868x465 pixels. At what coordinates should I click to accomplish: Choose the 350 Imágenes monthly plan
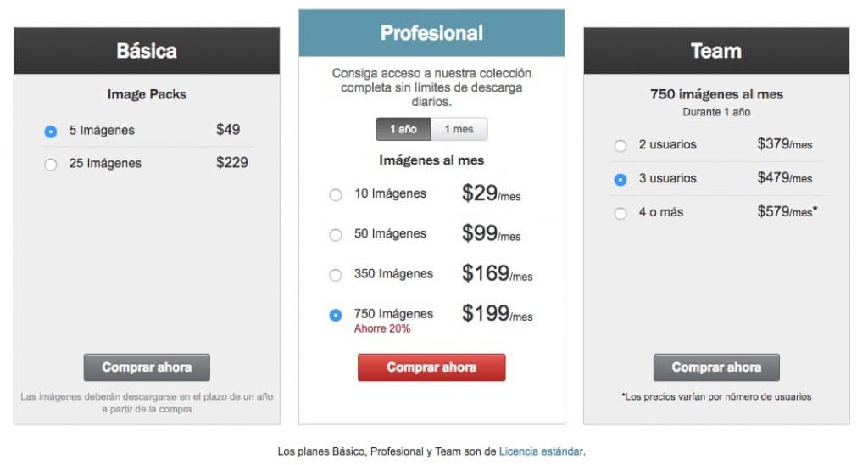click(336, 275)
